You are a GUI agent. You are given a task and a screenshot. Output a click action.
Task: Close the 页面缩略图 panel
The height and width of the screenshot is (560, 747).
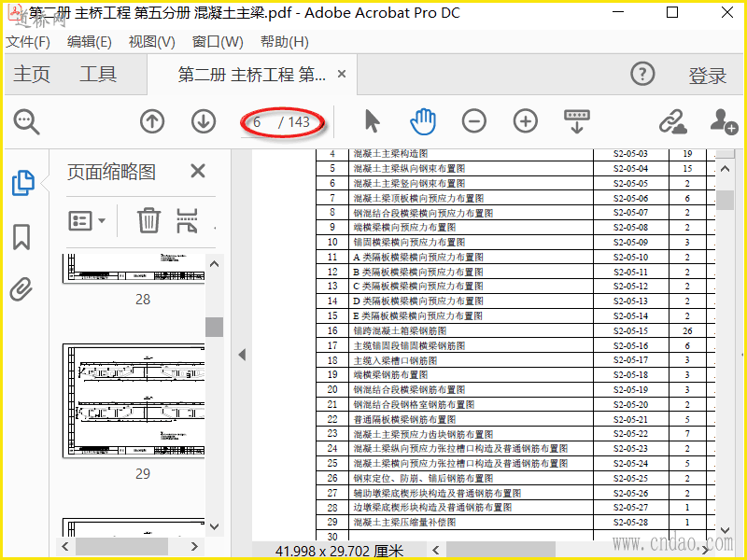[198, 171]
